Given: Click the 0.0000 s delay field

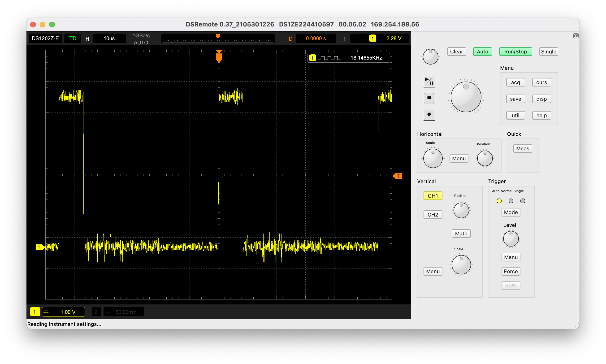Looking at the screenshot, I should [x=316, y=38].
